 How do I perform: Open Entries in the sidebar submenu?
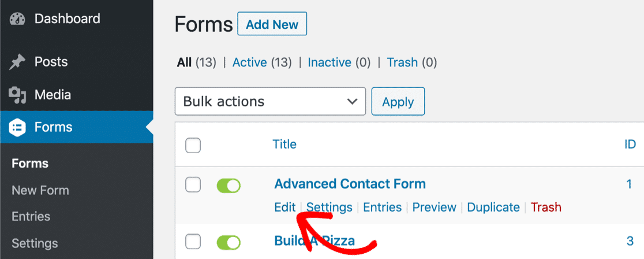tap(31, 217)
